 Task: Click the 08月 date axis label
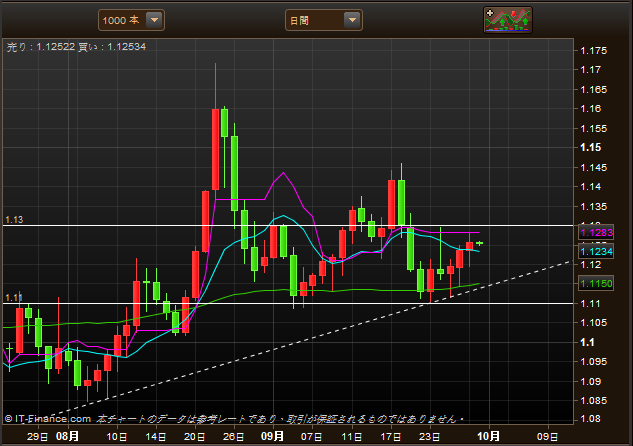click(x=67, y=436)
